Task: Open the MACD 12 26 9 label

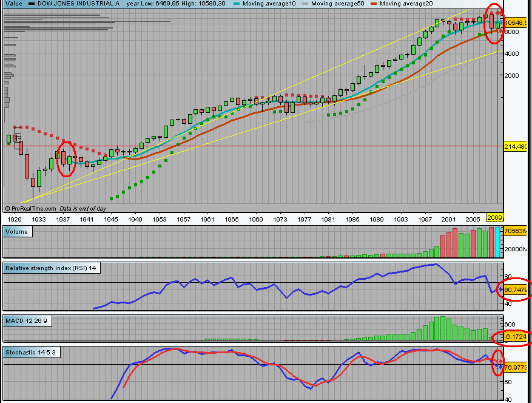Action: point(27,321)
